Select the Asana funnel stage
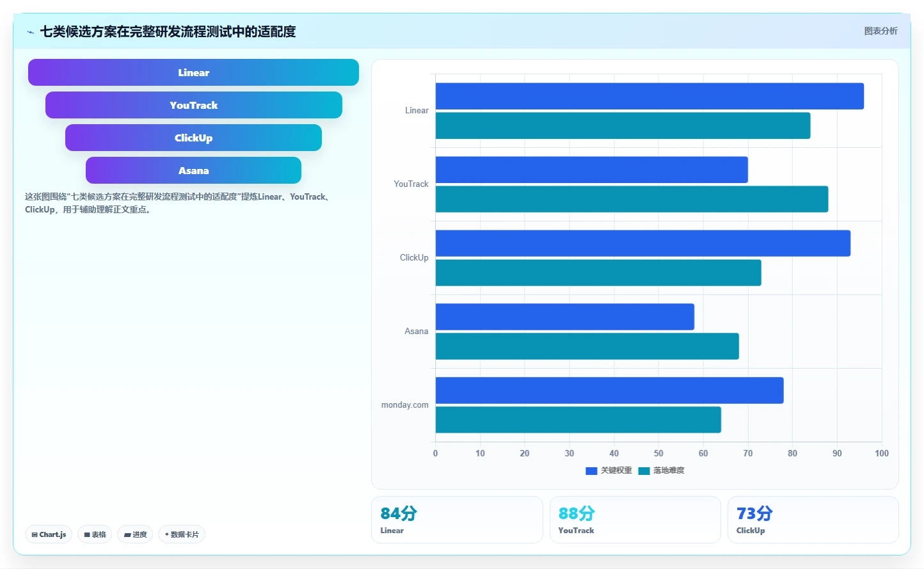 pos(193,170)
